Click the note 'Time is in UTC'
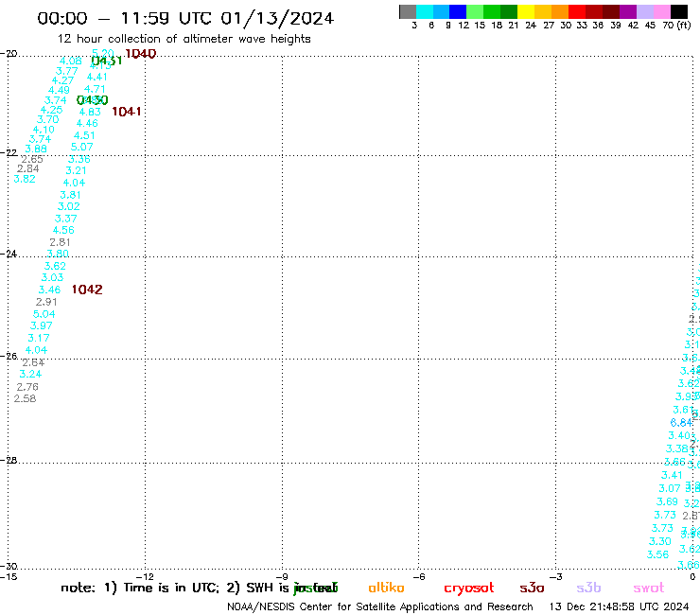Image resolution: width=700 pixels, height=615 pixels. point(171,588)
